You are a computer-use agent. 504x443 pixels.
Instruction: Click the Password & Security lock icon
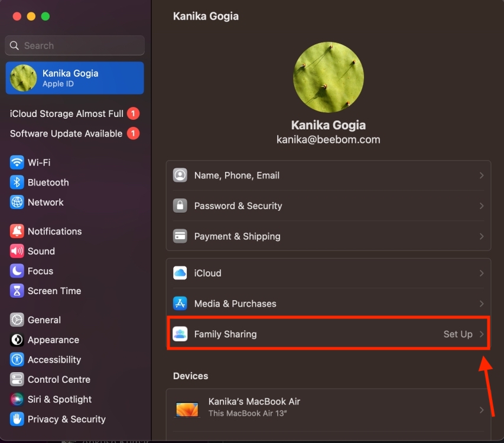pyautogui.click(x=180, y=206)
